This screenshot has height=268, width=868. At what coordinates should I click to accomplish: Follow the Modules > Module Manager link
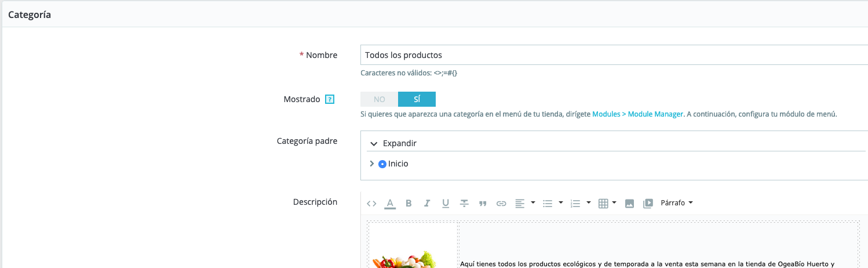point(637,114)
